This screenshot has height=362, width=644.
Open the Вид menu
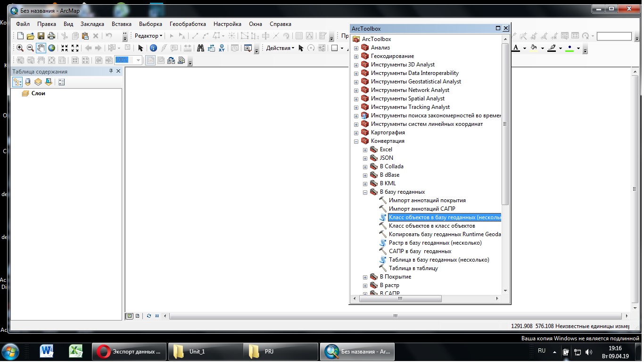[x=68, y=24]
